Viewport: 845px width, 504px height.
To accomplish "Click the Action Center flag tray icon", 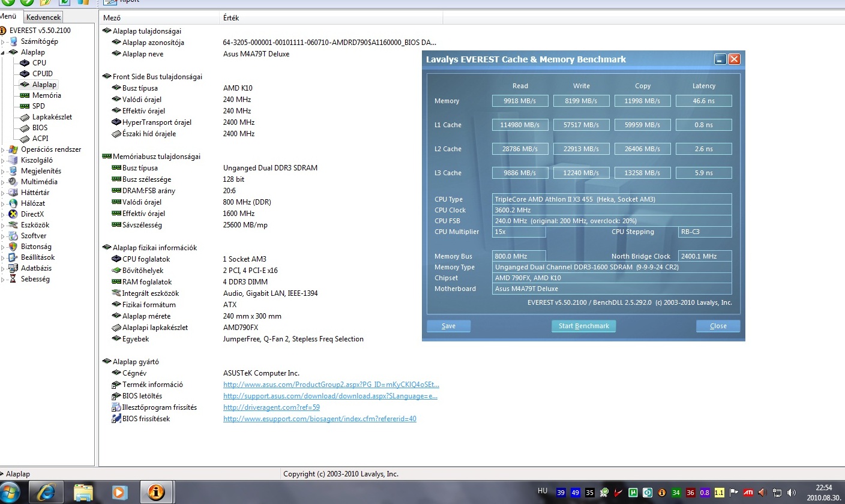I will click(733, 493).
